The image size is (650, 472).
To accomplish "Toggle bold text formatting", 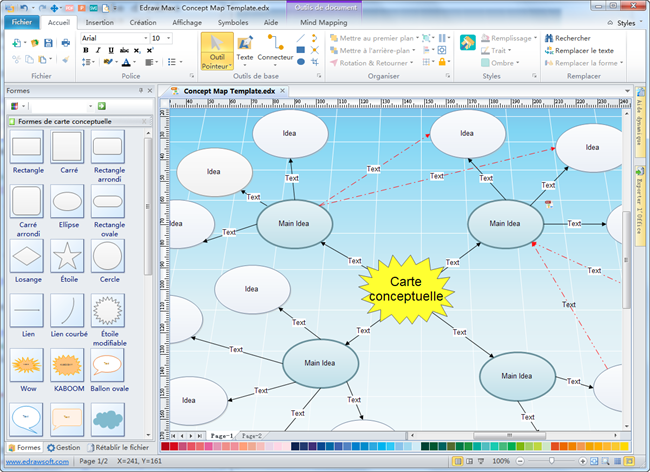I will [x=86, y=54].
